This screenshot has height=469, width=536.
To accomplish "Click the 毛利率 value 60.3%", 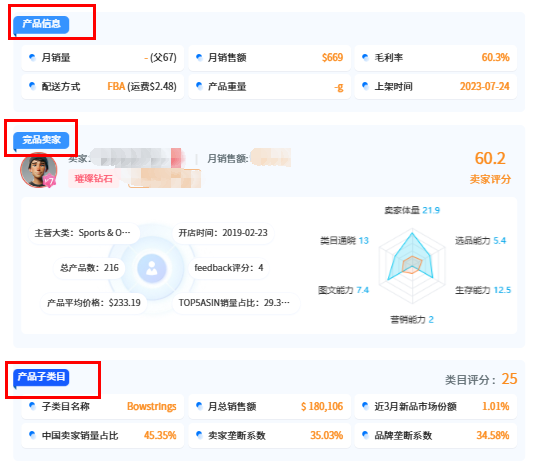I will pos(495,57).
